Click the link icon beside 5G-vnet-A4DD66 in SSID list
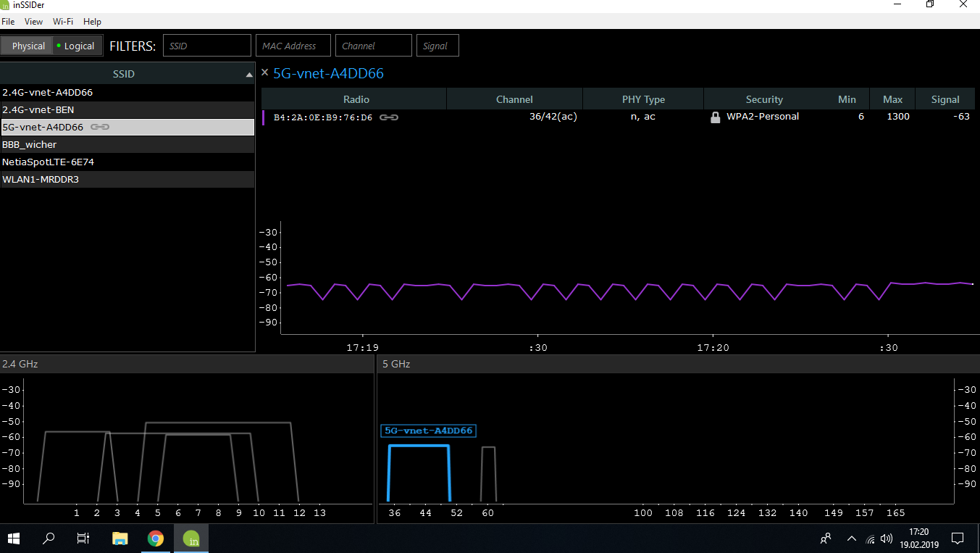Image resolution: width=980 pixels, height=553 pixels. [100, 128]
